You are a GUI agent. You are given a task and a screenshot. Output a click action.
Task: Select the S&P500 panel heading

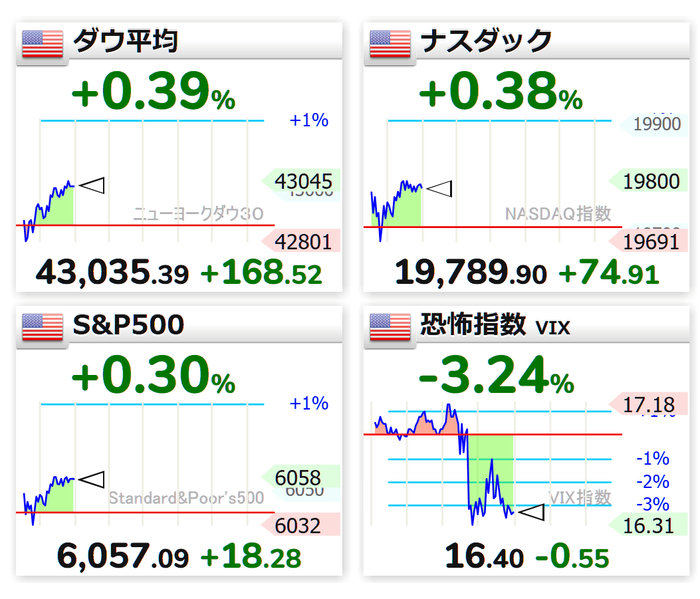128,324
